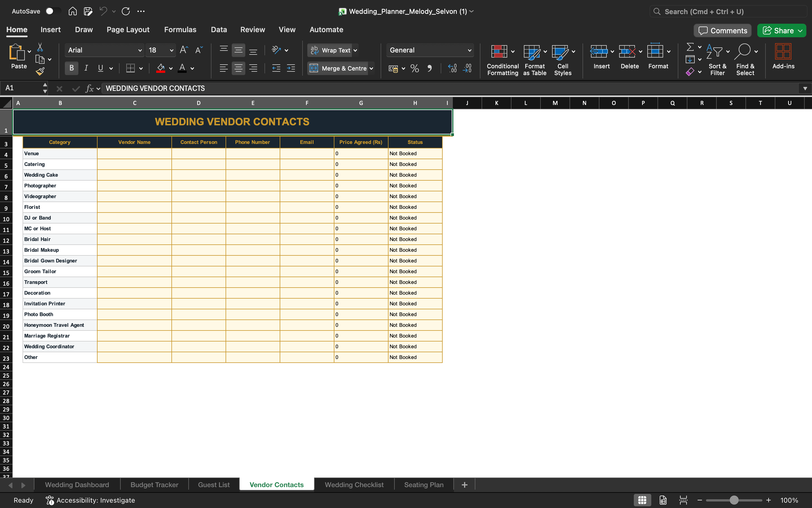Click the zoom out minus button
812x508 pixels.
pyautogui.click(x=700, y=500)
